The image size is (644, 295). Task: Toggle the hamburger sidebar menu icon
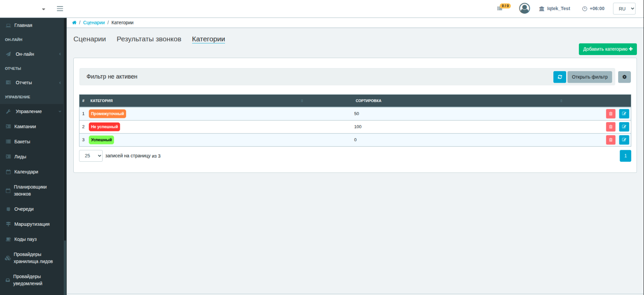coord(60,9)
